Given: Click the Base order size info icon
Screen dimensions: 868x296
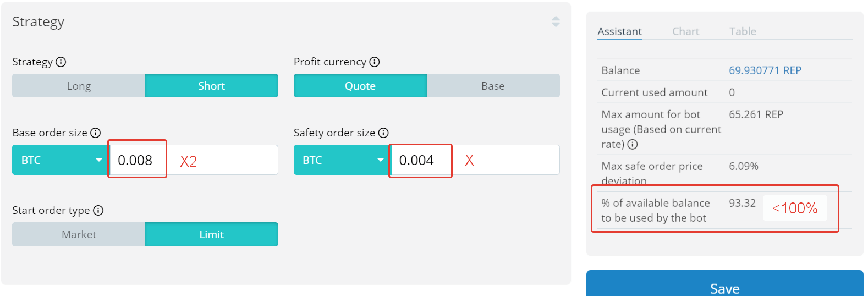Looking at the screenshot, I should pyautogui.click(x=96, y=133).
